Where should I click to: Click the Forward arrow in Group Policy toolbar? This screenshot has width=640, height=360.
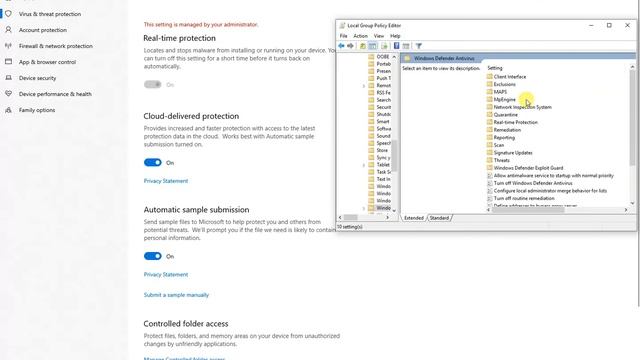(x=350, y=46)
